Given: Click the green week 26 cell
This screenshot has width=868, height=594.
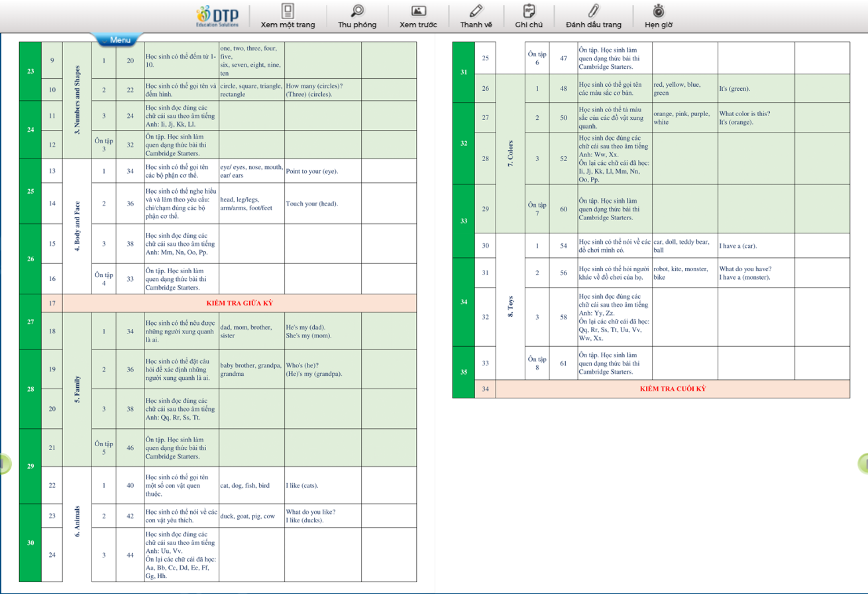Looking at the screenshot, I should coord(30,259).
